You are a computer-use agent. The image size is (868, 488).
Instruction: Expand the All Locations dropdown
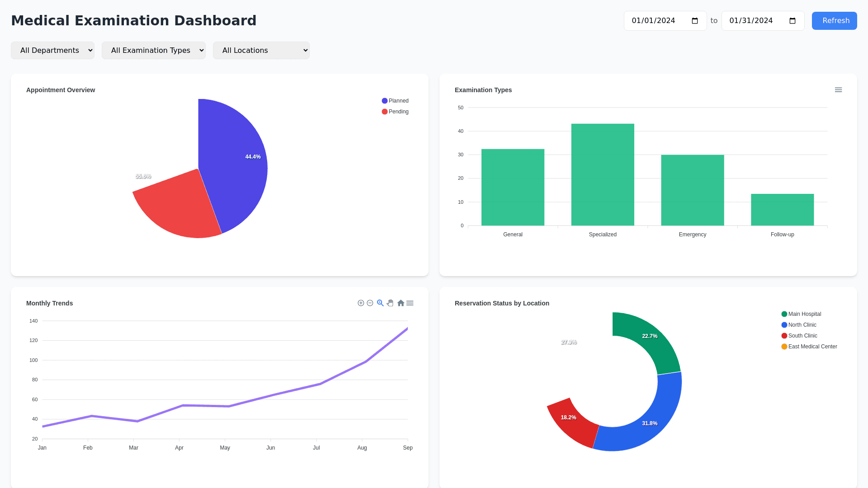tap(261, 50)
